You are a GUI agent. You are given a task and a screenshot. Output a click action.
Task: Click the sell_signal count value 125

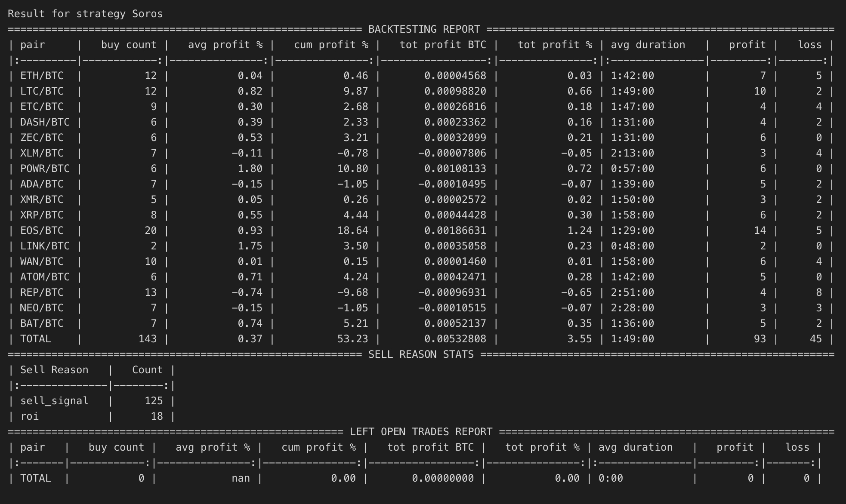[x=154, y=401]
